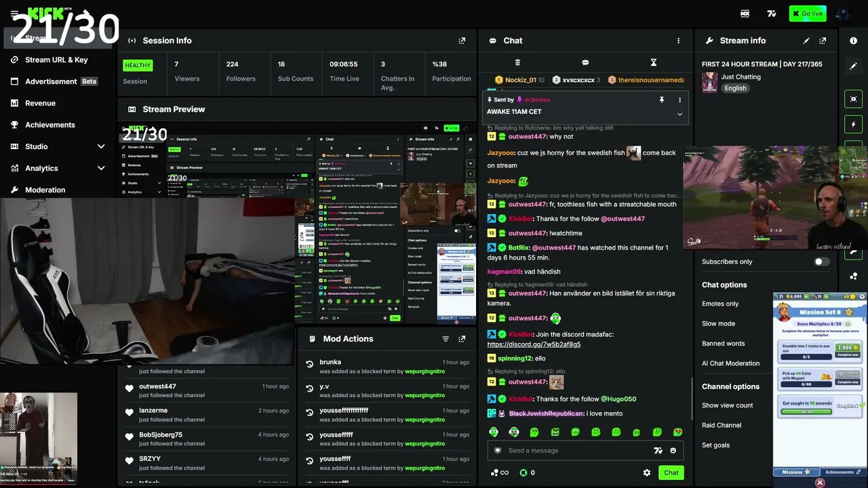
Task: Open the Achievements page in sidebar
Action: (x=50, y=125)
